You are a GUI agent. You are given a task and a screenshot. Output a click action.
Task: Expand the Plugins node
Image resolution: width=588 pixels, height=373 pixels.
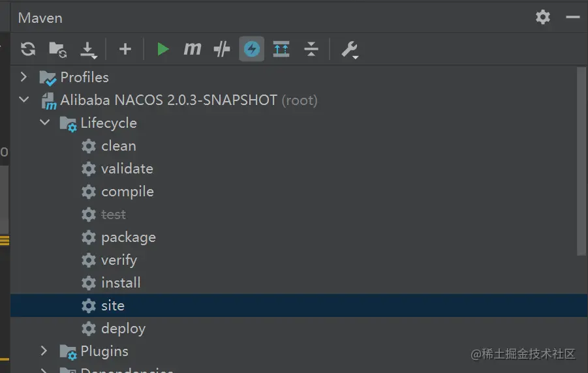coord(44,351)
